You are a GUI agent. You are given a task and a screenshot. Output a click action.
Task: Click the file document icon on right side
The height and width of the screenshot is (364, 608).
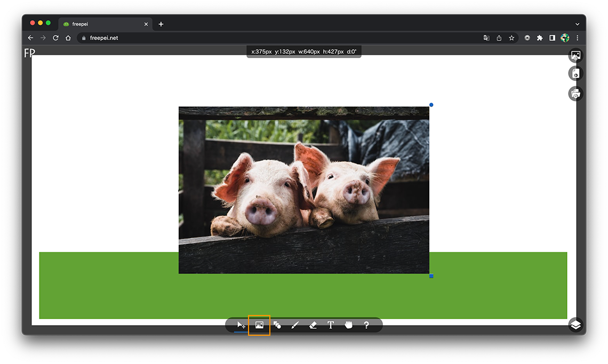click(x=576, y=74)
